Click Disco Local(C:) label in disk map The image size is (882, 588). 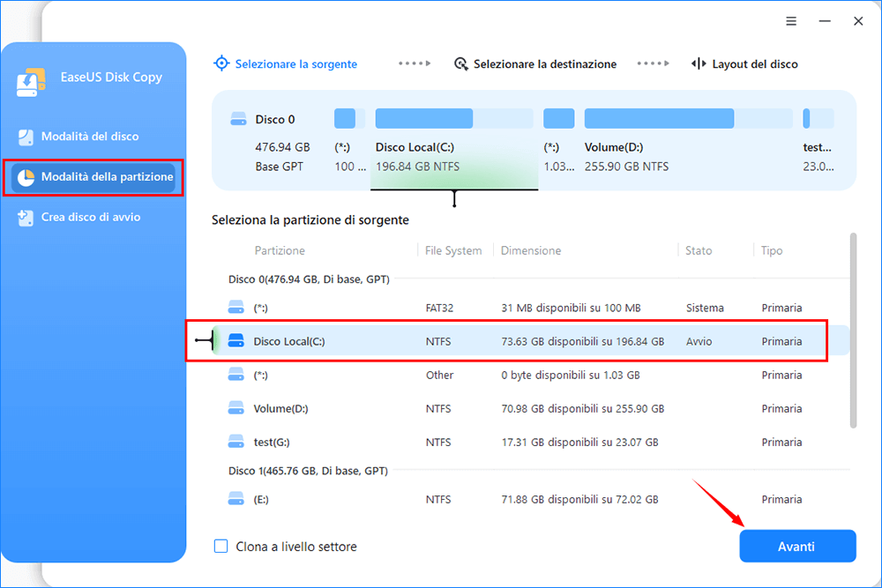click(x=415, y=147)
